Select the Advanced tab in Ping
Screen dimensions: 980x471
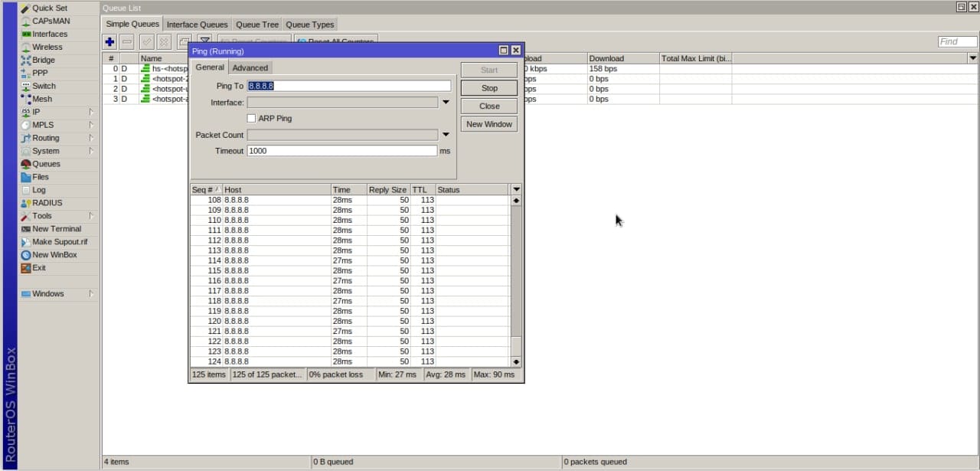click(250, 68)
